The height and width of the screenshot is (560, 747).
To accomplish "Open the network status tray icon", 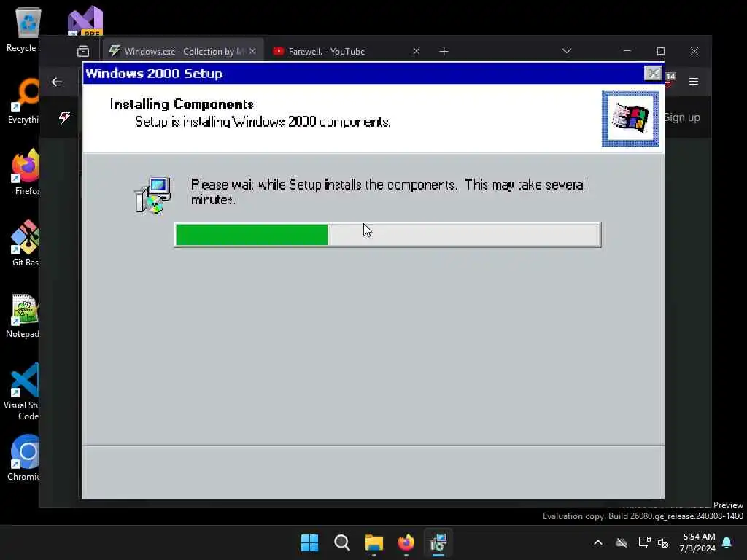I will 645,542.
